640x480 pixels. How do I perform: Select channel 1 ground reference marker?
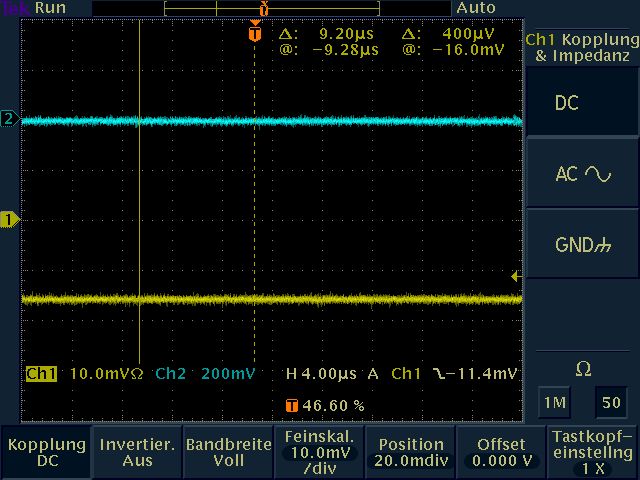tap(9, 218)
